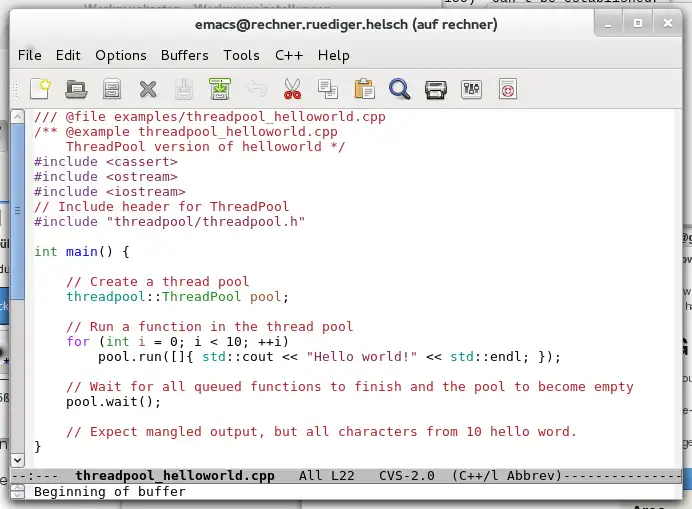
Task: Click the greyed-out save buffer icon
Action: pos(184,89)
